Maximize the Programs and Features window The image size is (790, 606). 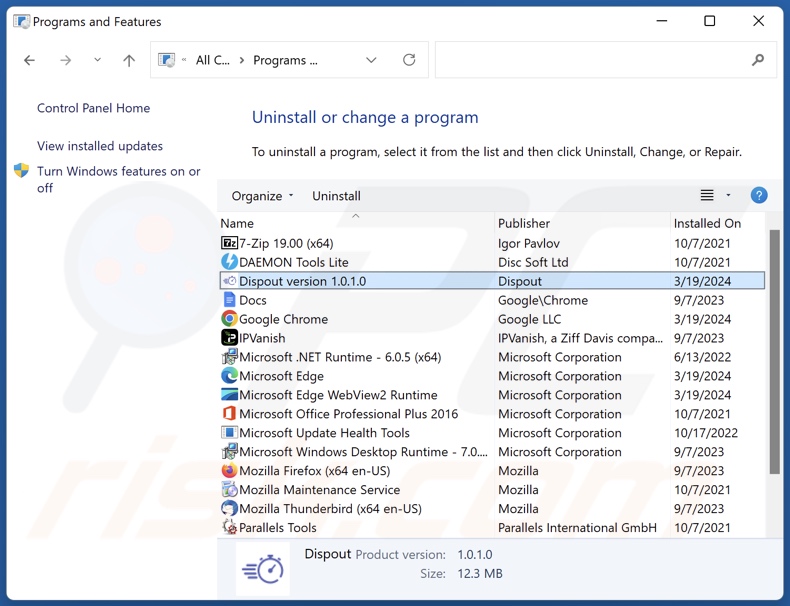tap(709, 21)
